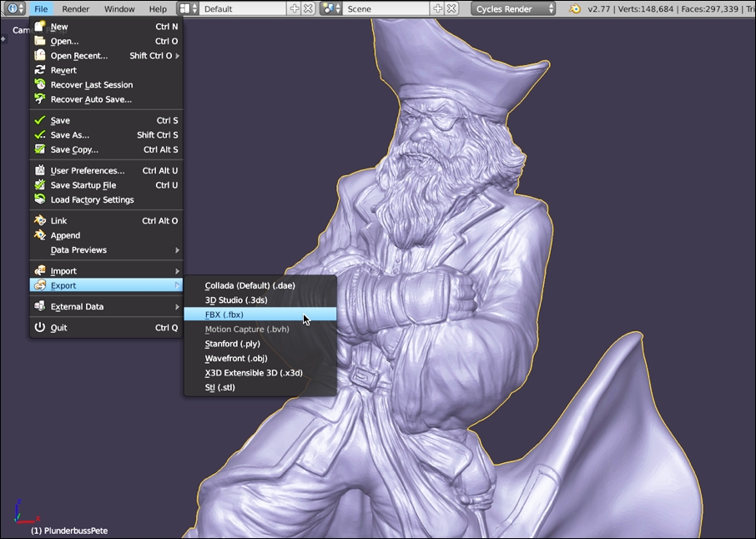The image size is (756, 539).
Task: Open the File menu
Action: tap(41, 8)
